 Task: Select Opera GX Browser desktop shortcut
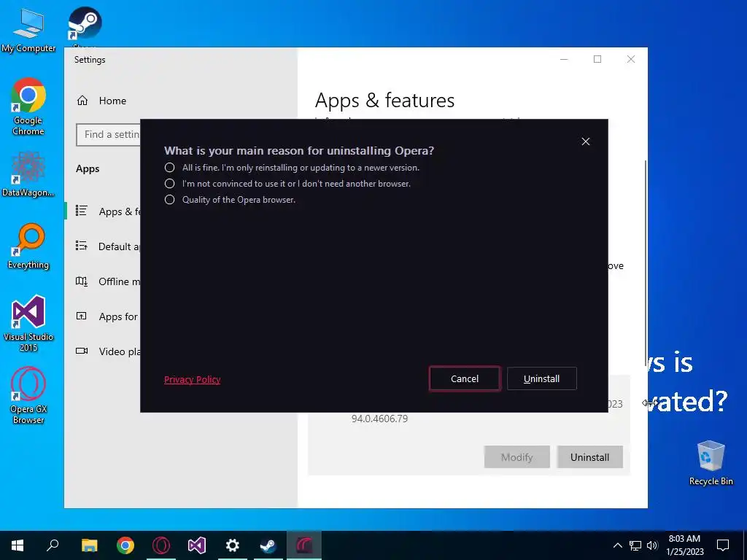coord(28,395)
